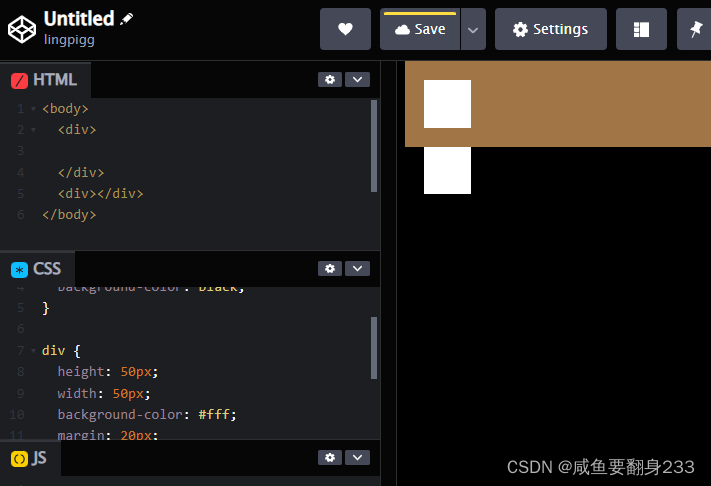
Task: Collapse the first div fold arrow on line 2
Action: coord(33,130)
